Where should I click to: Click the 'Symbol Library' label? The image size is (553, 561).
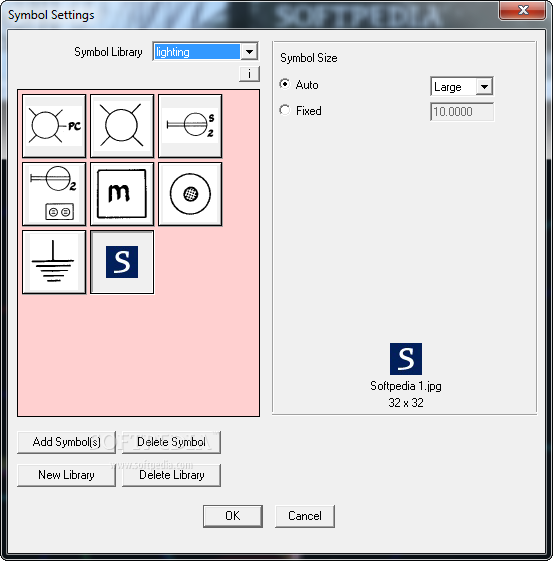click(x=108, y=52)
